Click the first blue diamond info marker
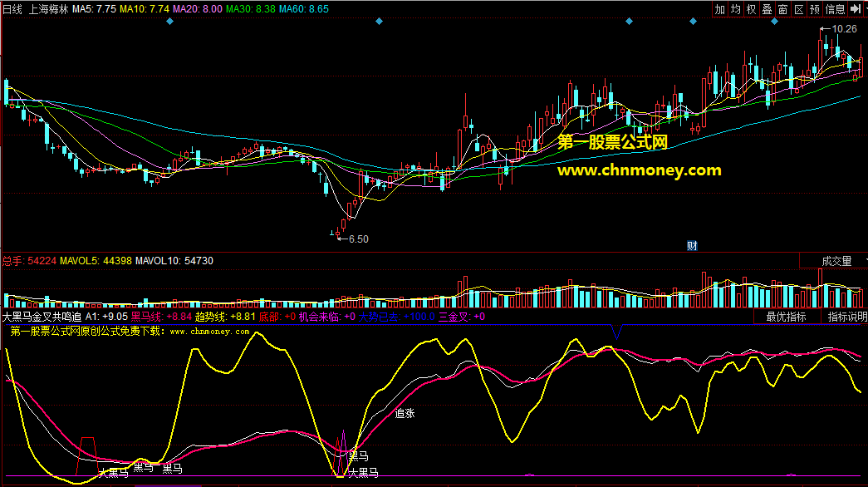 pos(170,22)
